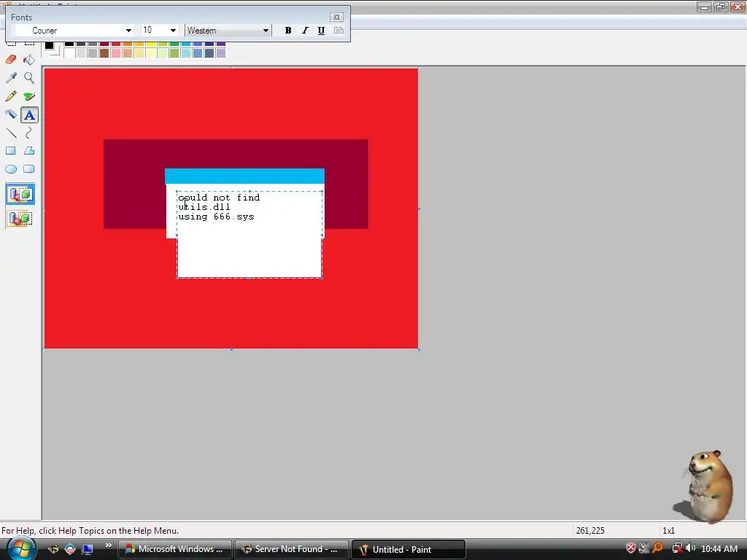
Task: Select the Pencil tool
Action: [11, 96]
